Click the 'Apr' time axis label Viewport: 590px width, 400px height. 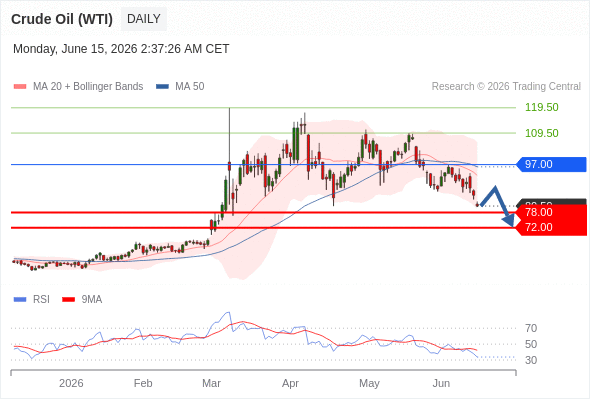click(290, 383)
